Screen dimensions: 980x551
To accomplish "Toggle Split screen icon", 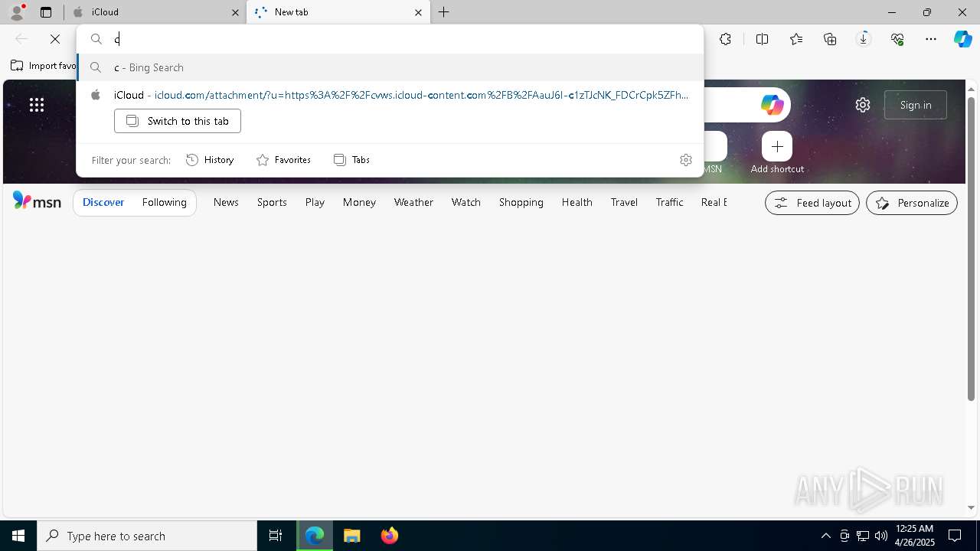I will click(762, 39).
